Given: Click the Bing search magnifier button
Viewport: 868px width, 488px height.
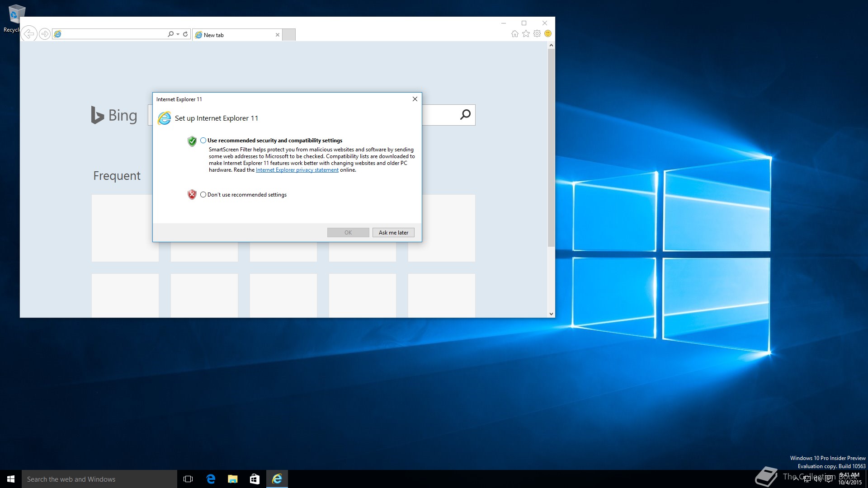Looking at the screenshot, I should pos(465,115).
